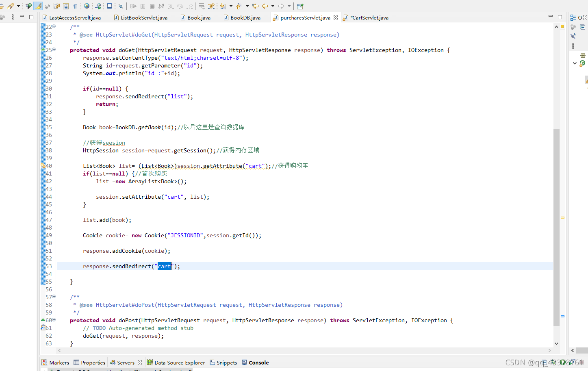Click the Step Over debug icon
The height and width of the screenshot is (371, 588).
coord(179,6)
